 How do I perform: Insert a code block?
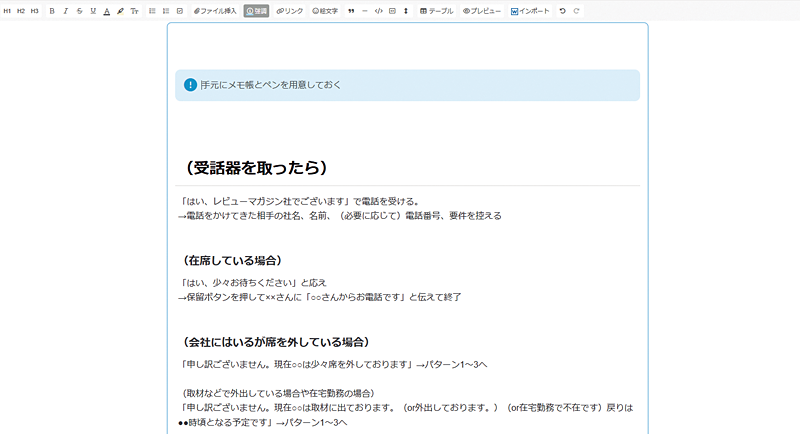coord(378,11)
